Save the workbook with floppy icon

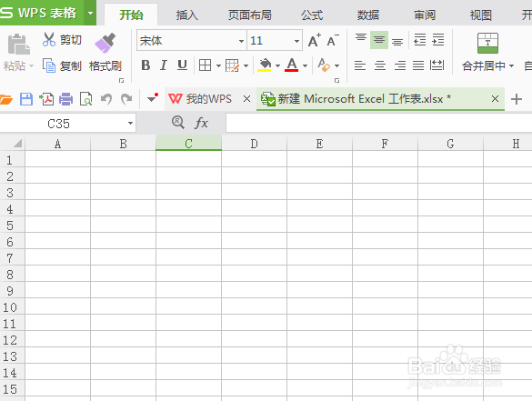[26, 99]
